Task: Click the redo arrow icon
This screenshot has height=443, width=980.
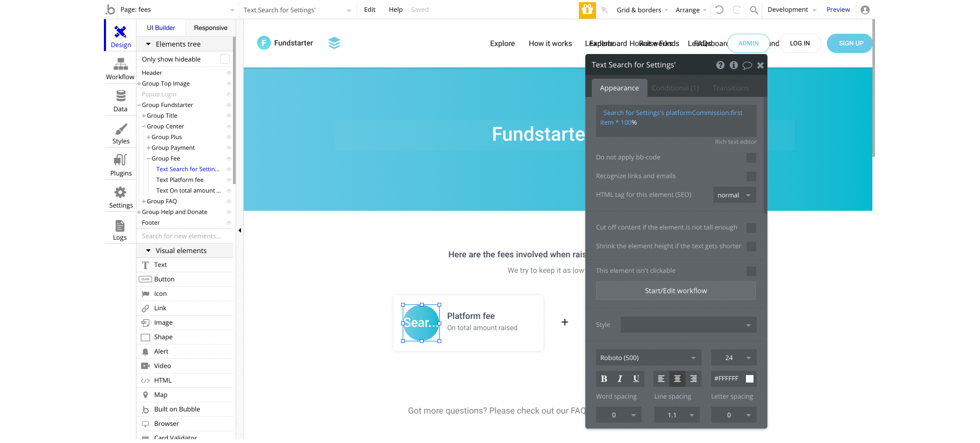Action: [x=736, y=10]
